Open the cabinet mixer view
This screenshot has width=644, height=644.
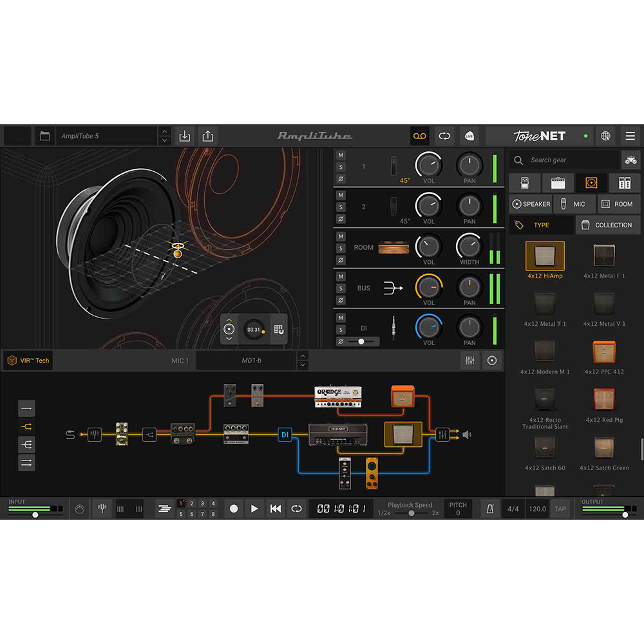click(470, 361)
